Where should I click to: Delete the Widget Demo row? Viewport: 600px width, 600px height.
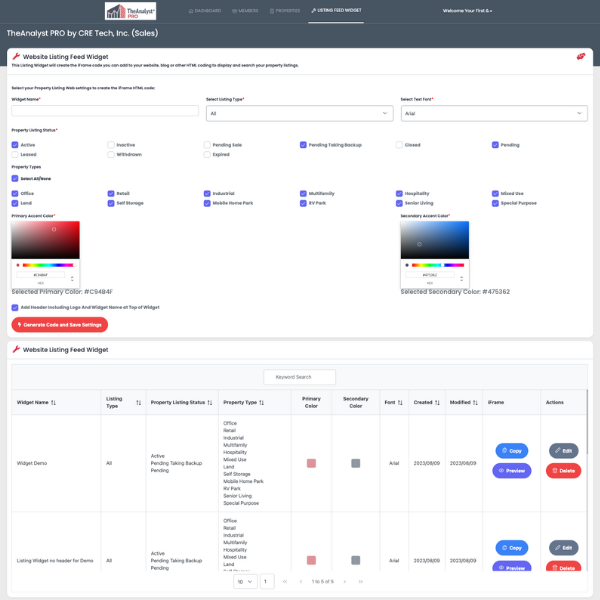563,471
